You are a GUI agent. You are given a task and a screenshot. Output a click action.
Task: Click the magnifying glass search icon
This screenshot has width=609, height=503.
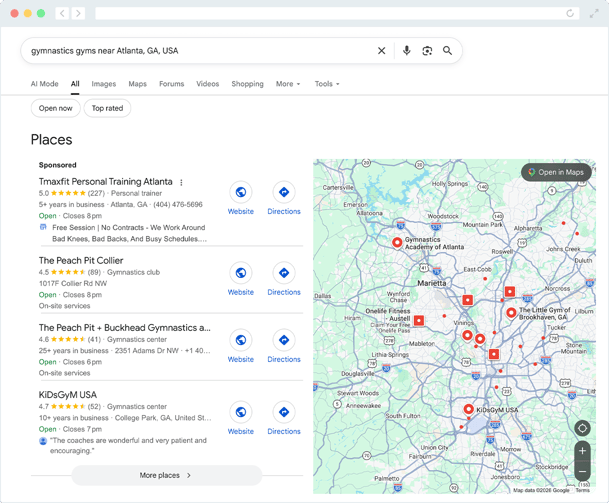pos(447,51)
